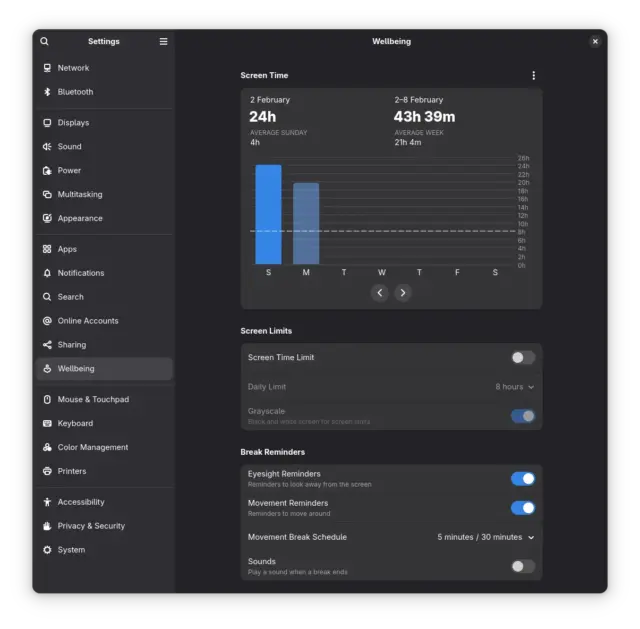Open the Online Accounts panel
The image size is (640, 629).
104,321
